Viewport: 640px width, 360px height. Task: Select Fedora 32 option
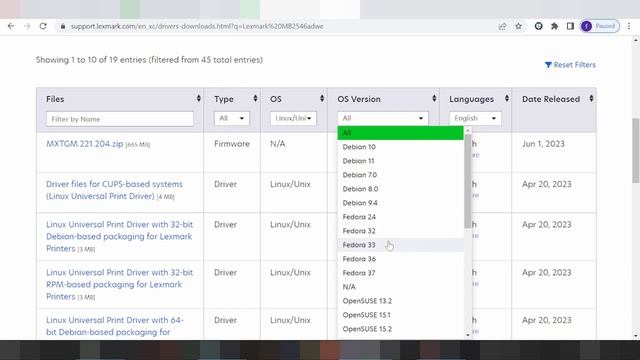[x=400, y=231]
